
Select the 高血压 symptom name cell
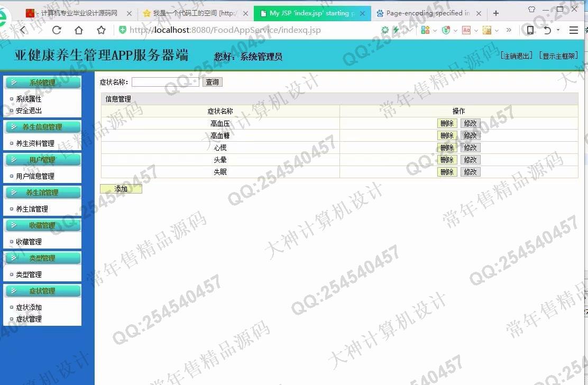(220, 123)
